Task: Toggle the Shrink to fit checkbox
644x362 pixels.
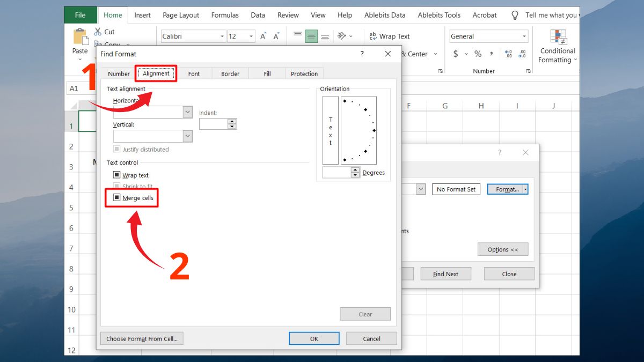Action: [x=116, y=186]
